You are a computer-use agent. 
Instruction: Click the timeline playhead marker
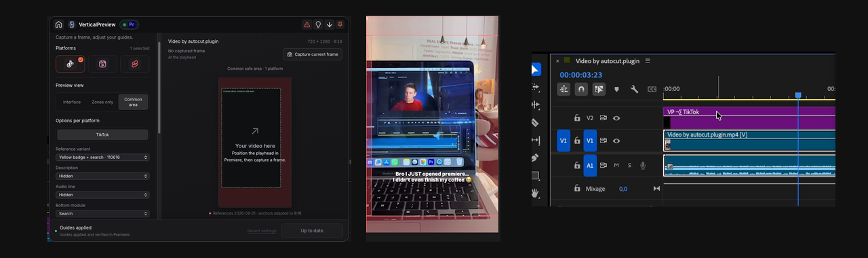(798, 96)
